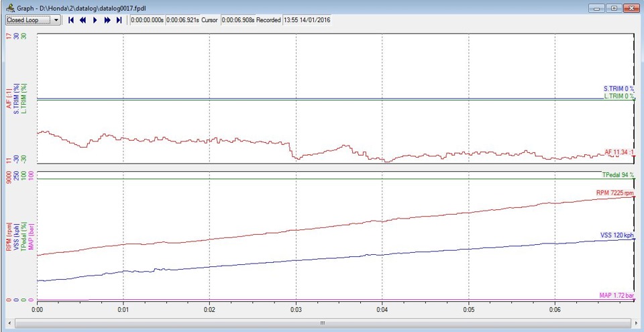
Task: Click the rewind playback button
Action: (x=83, y=19)
